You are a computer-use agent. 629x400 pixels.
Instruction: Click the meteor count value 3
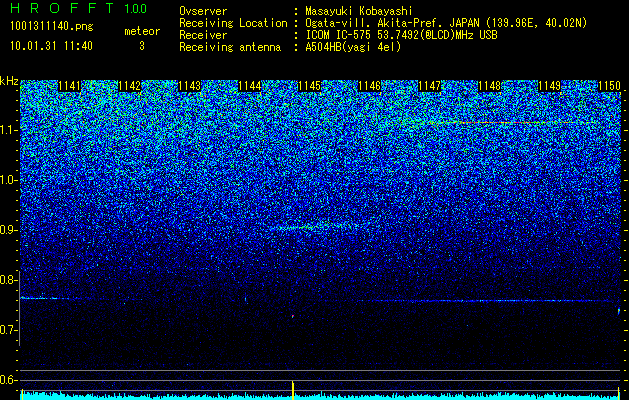point(142,46)
